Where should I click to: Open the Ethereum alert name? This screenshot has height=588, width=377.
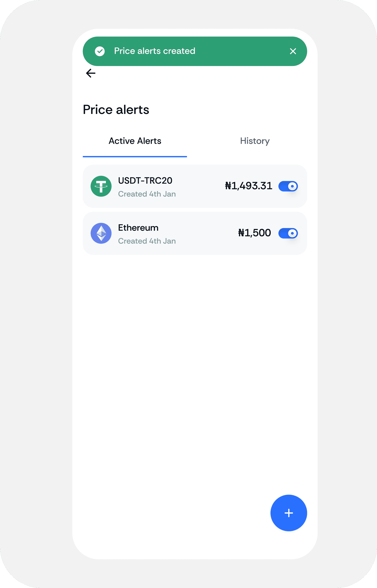tap(138, 228)
